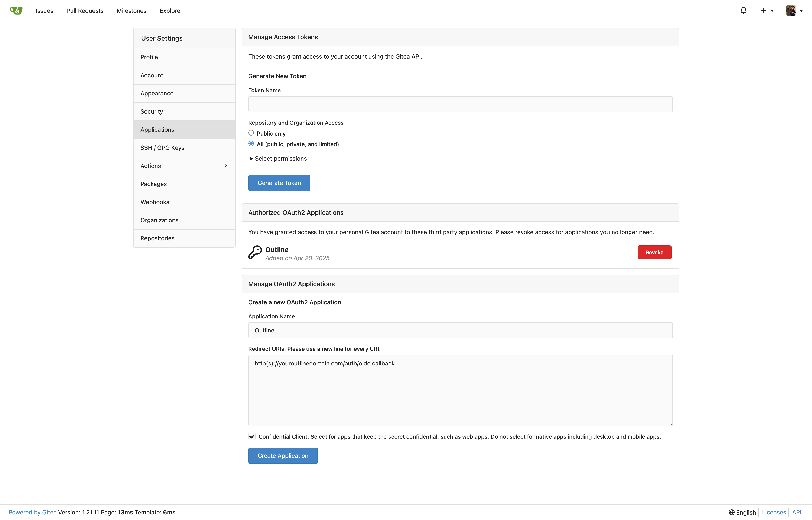
Task: Uncheck the Confidential Client checkbox
Action: [252, 436]
